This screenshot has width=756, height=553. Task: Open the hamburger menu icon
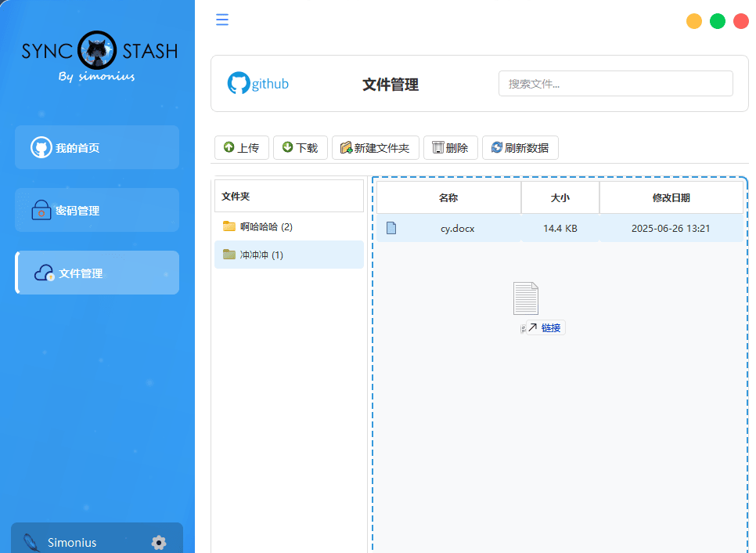[x=222, y=20]
